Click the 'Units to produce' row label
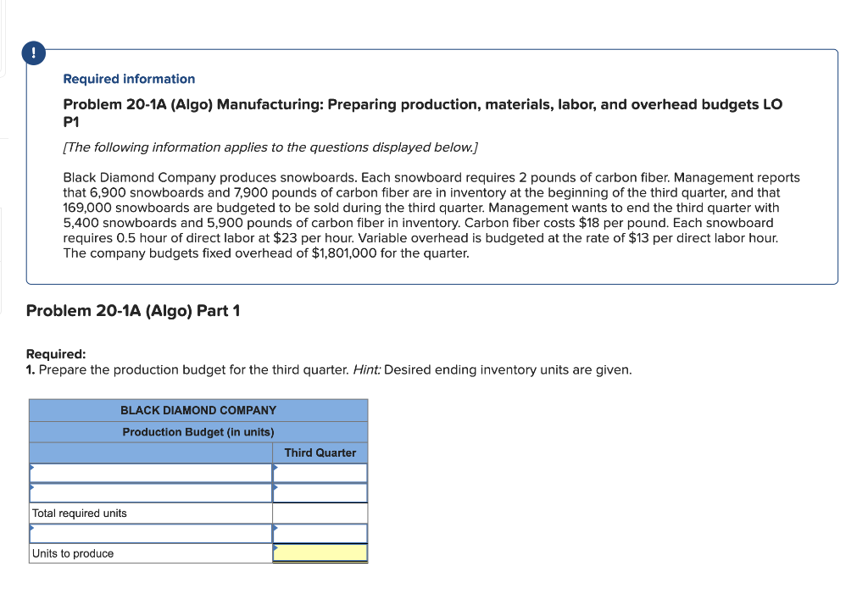This screenshot has width=868, height=616. (73, 553)
